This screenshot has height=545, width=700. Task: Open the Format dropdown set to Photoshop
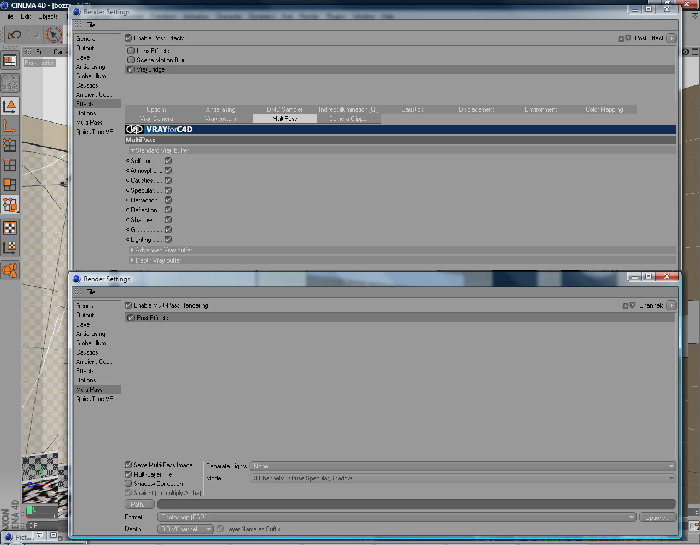pos(396,517)
